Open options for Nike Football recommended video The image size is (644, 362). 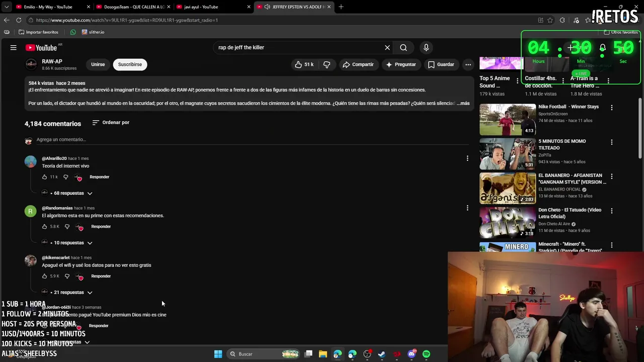[612, 108]
